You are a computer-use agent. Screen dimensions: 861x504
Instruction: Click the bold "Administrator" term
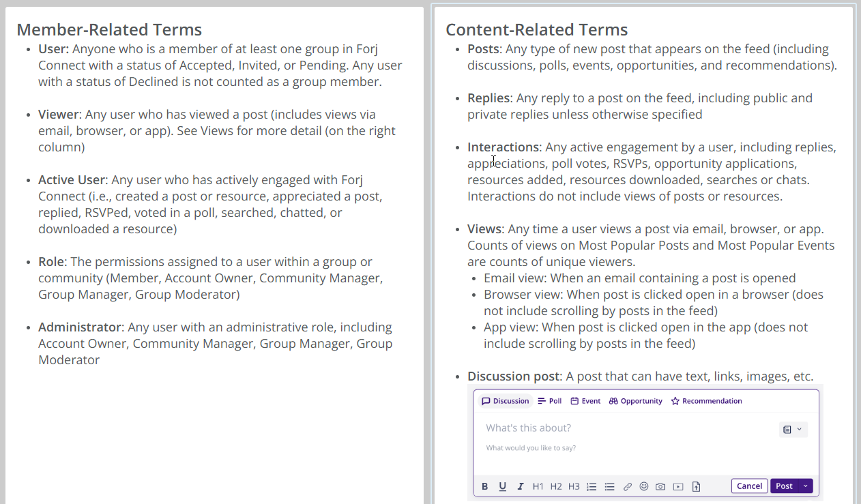click(80, 327)
